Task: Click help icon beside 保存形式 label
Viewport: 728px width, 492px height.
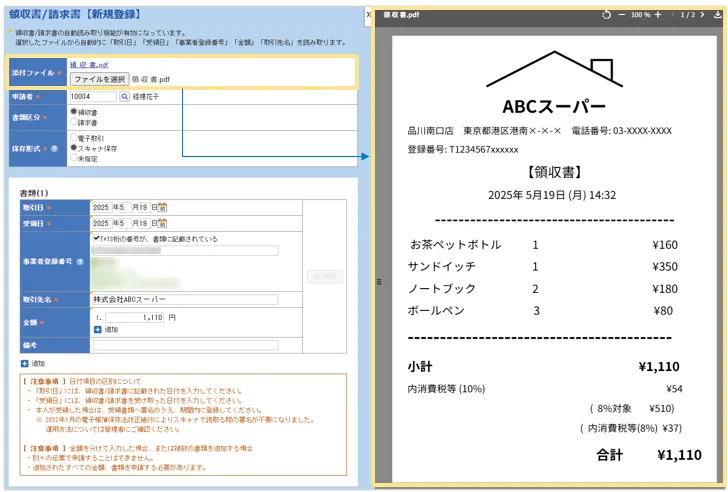Action: pyautogui.click(x=55, y=148)
